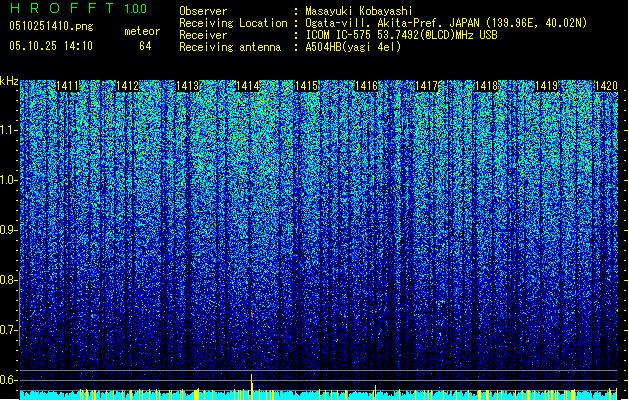Image resolution: width=629 pixels, height=400 pixels.
Task: Click the 1413 time marker
Action: 187,86
